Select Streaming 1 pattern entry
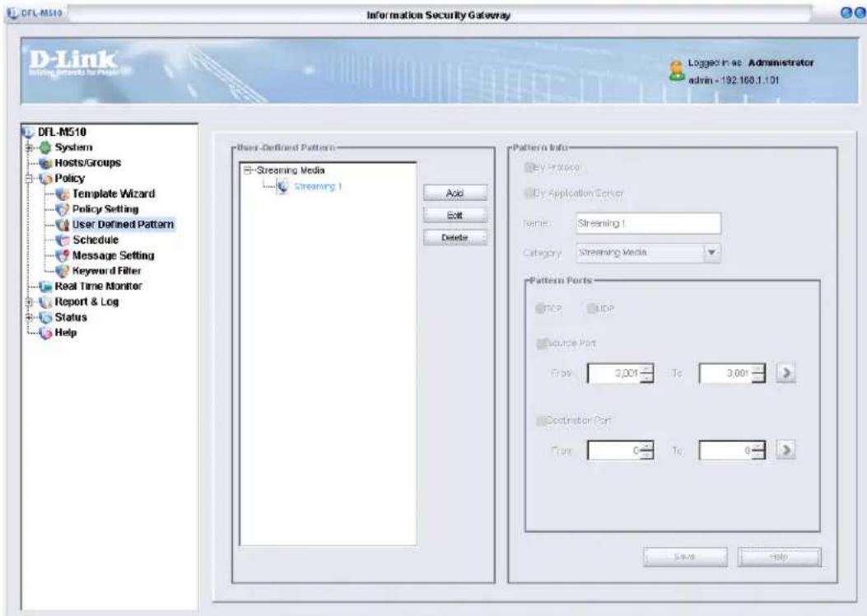Screen dimensions: 867x616 pyautogui.click(x=318, y=187)
